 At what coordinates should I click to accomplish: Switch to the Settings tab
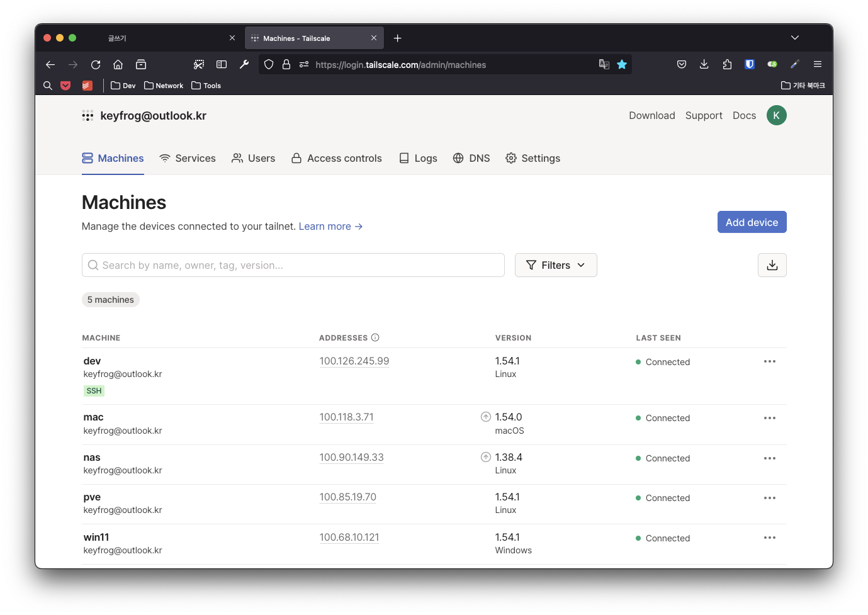[x=533, y=158]
